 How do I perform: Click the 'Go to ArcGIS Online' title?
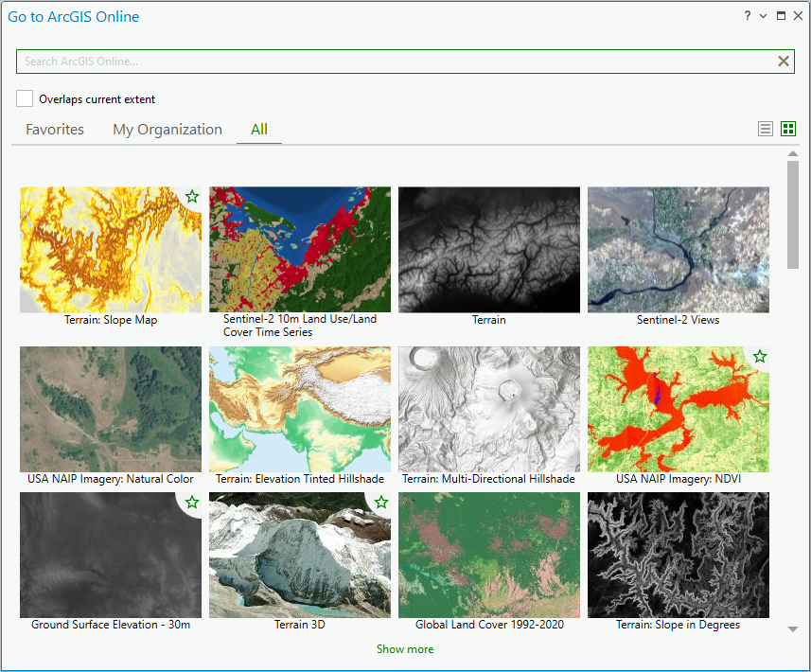pyautogui.click(x=74, y=16)
